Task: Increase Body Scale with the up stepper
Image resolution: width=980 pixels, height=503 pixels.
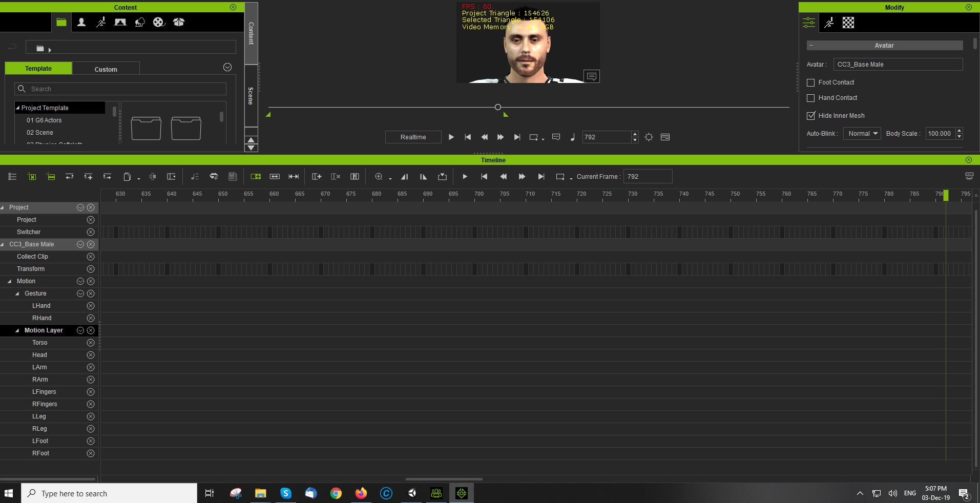Action: pyautogui.click(x=959, y=131)
